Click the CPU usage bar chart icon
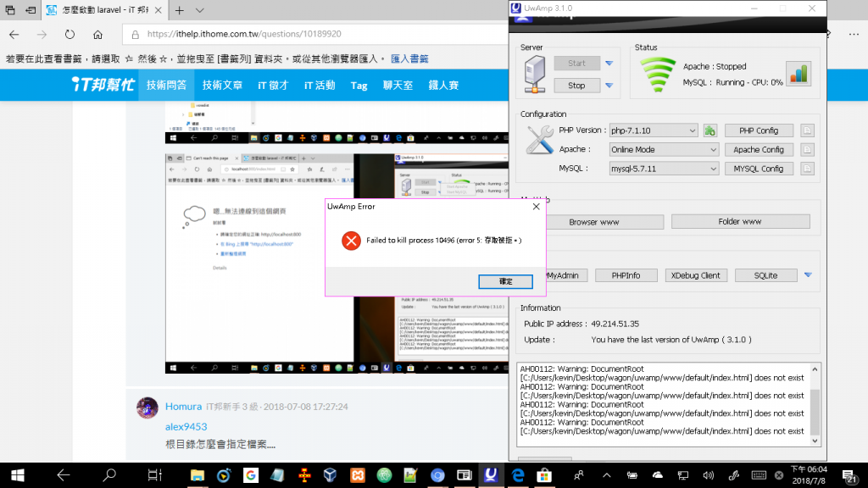Viewport: 868px width, 488px height. click(x=798, y=74)
